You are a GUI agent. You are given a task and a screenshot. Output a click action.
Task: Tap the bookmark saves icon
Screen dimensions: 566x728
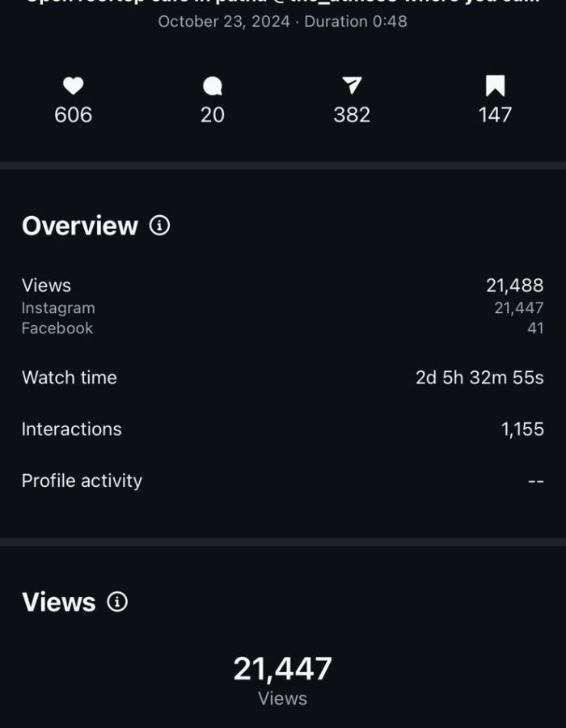495,86
